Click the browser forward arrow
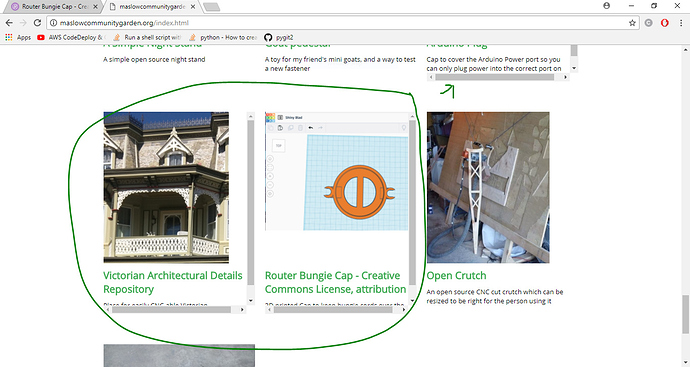The width and height of the screenshot is (690, 367). pos(23,23)
